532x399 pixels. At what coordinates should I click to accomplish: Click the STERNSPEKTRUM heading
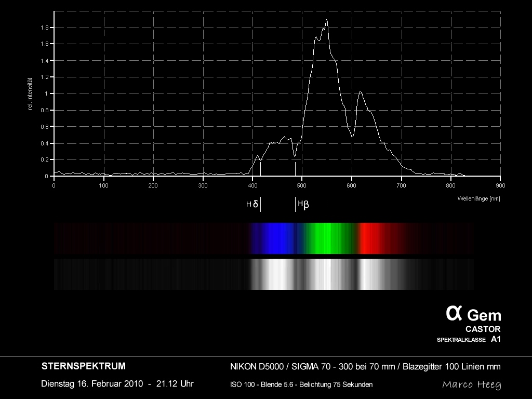point(83,366)
